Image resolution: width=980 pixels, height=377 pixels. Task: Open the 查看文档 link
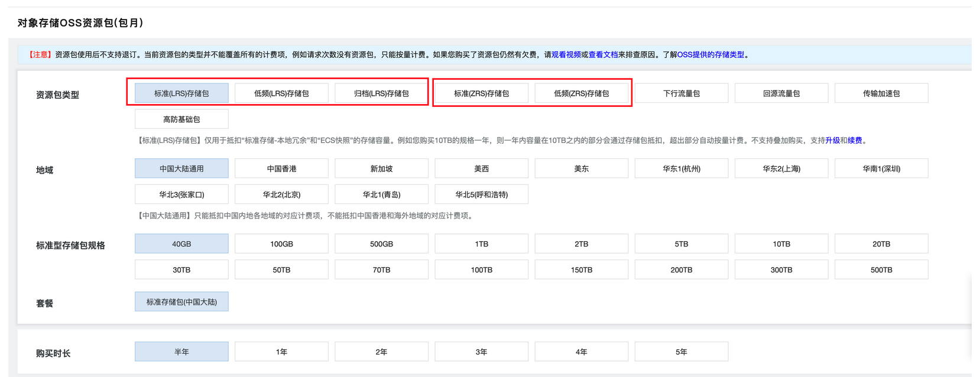point(603,54)
